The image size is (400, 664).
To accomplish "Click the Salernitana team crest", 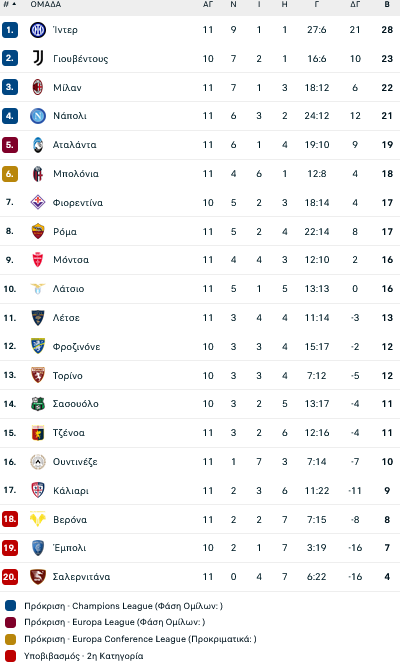I will tap(38, 577).
